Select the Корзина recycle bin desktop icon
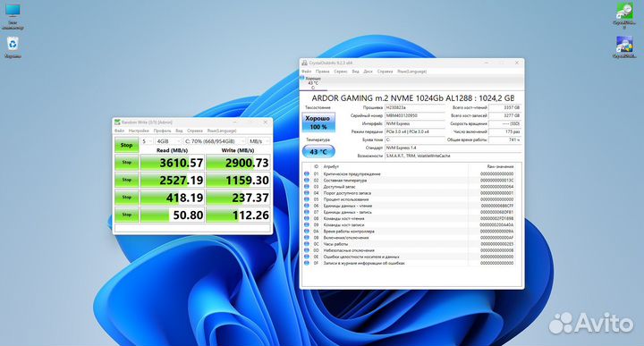 pos(13,47)
